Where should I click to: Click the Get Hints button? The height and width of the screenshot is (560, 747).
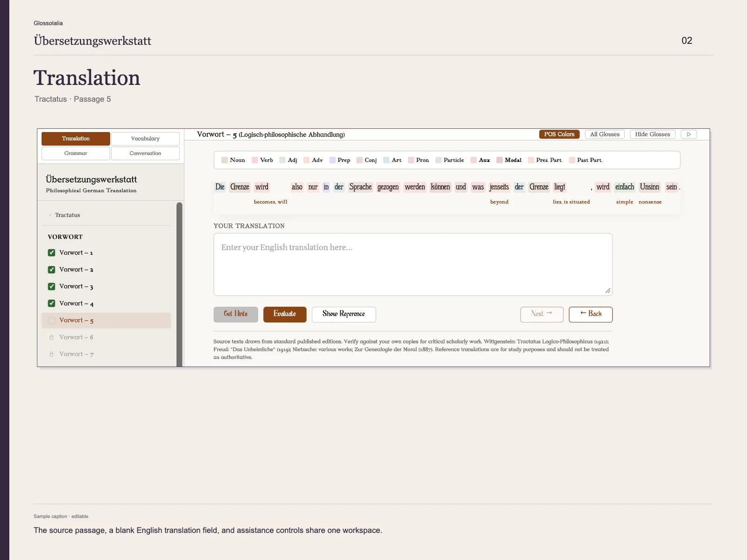coord(236,315)
